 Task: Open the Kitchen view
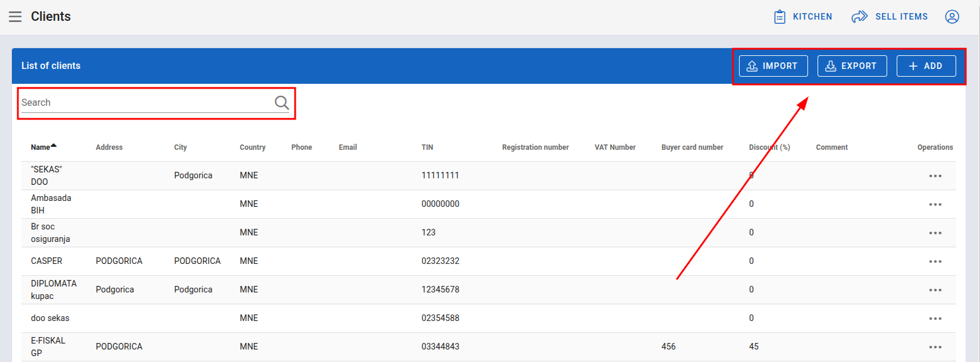803,17
